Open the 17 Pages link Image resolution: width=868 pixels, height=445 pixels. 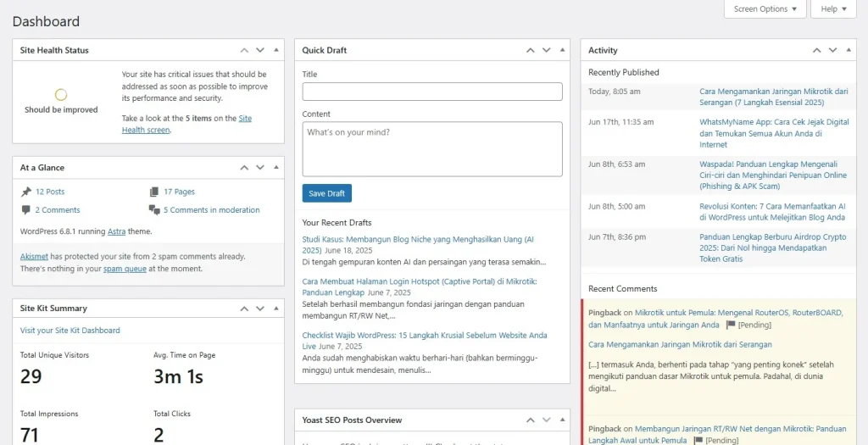point(179,192)
